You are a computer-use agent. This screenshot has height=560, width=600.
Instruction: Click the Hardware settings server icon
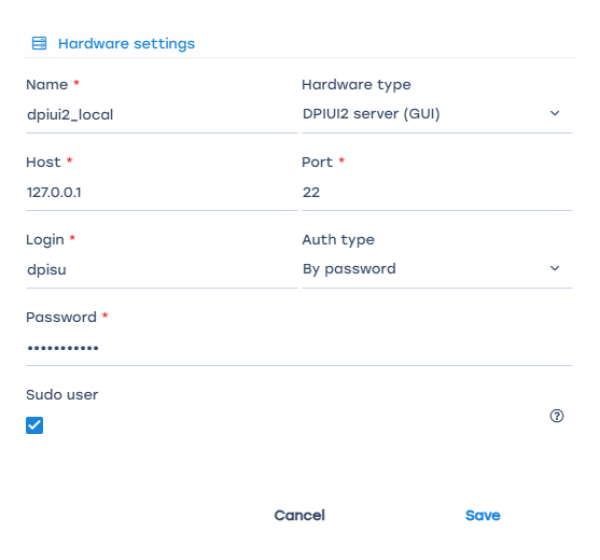click(x=40, y=44)
